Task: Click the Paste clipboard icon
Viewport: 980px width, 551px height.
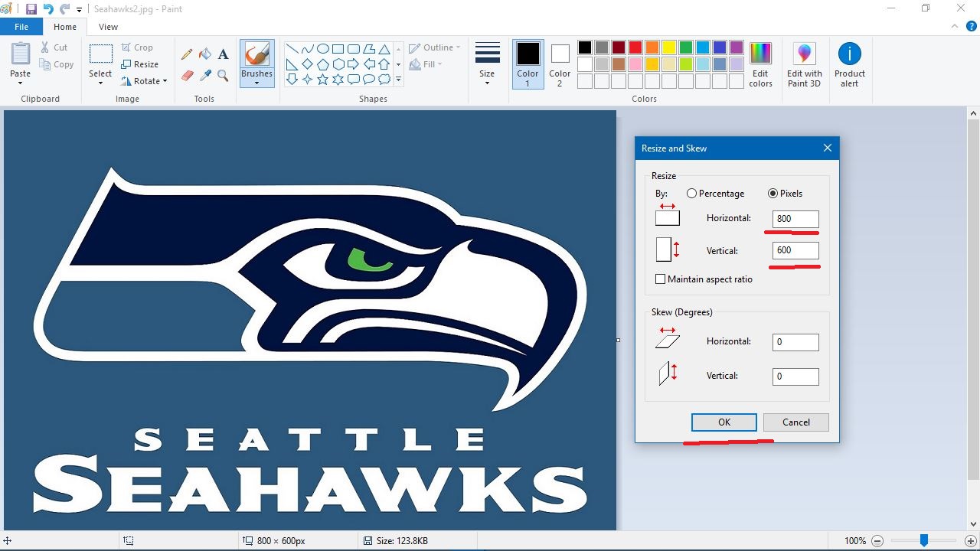Action: 21,54
